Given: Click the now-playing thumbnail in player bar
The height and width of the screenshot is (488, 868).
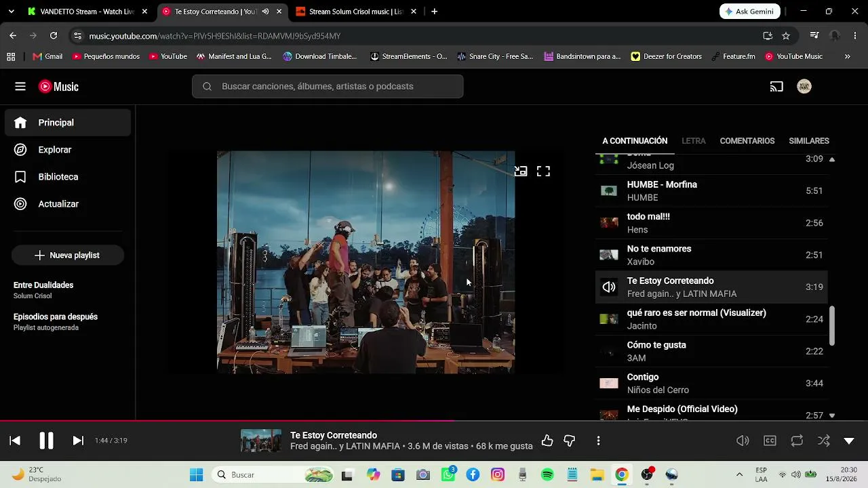Looking at the screenshot, I should (x=261, y=441).
